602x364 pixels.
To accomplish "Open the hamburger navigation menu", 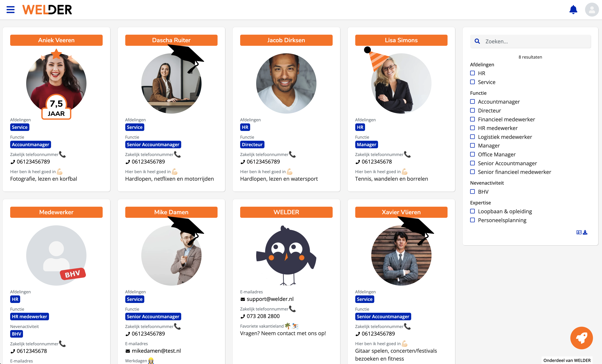I will click(x=11, y=10).
